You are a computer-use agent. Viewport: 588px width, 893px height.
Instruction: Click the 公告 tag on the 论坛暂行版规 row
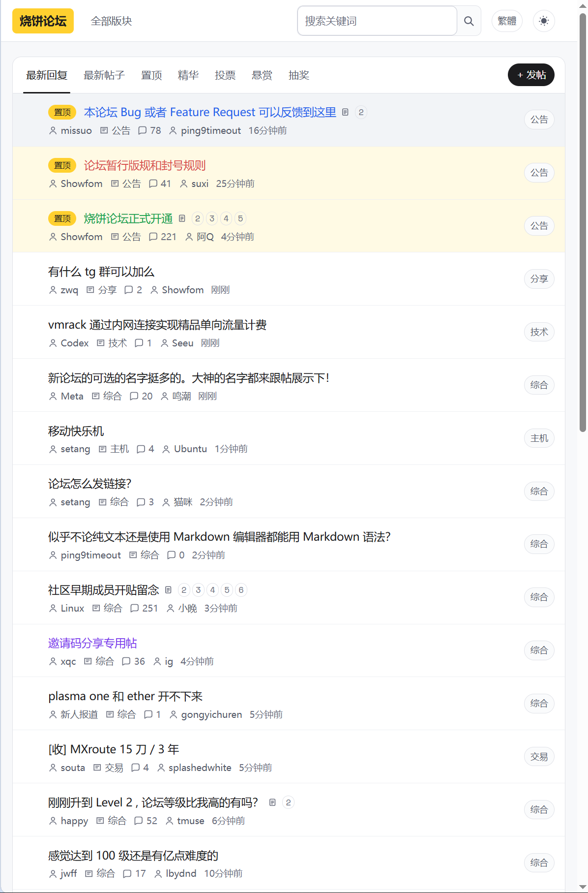point(539,173)
